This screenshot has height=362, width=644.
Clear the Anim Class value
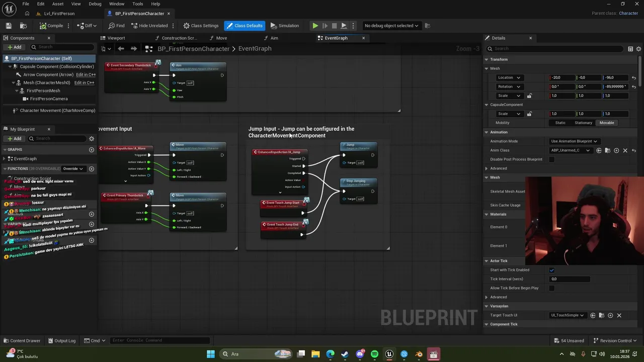[625, 150]
